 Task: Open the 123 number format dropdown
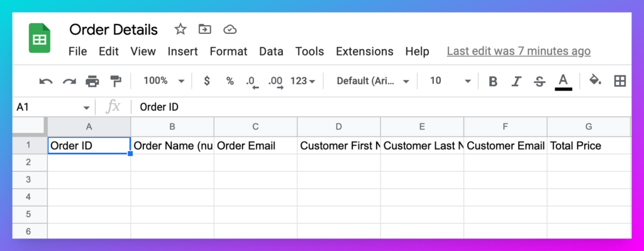(303, 81)
